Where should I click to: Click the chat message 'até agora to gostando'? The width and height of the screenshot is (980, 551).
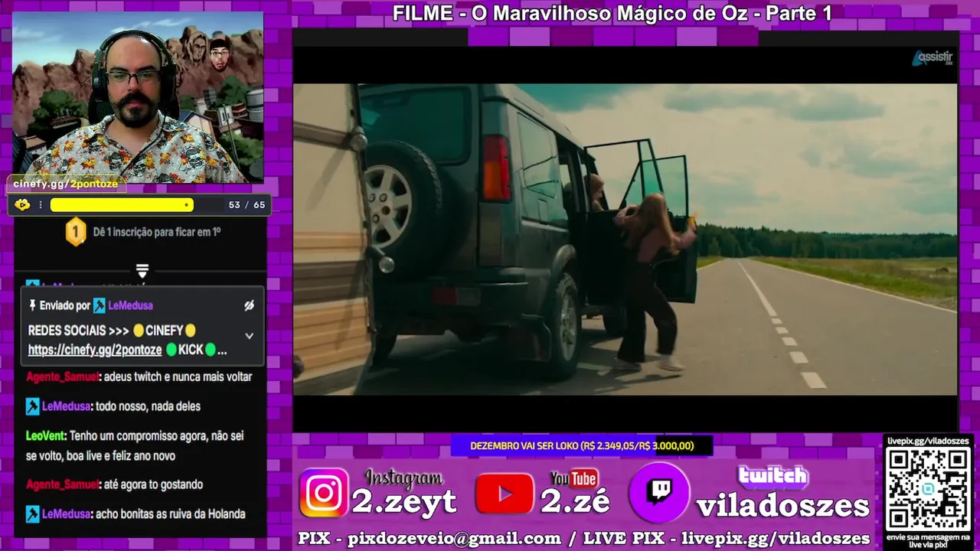tap(153, 484)
